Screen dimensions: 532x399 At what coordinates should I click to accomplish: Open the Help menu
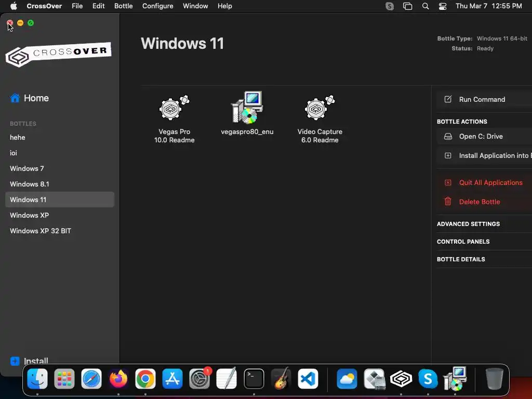pos(225,6)
